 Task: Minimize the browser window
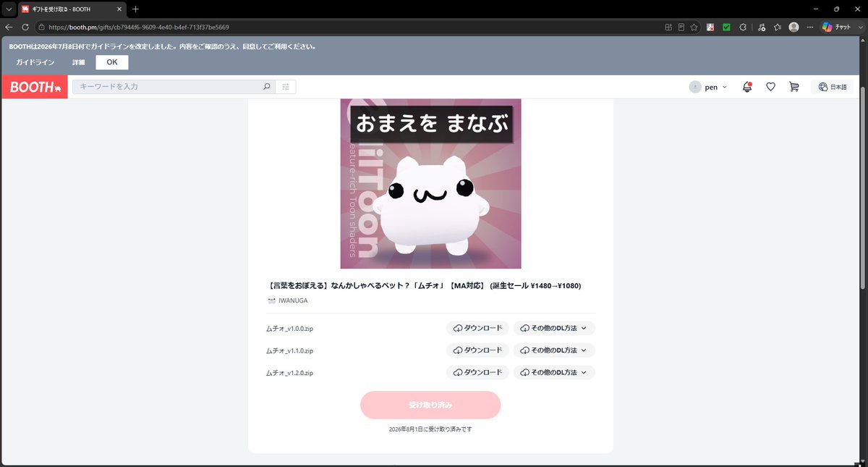tap(815, 9)
